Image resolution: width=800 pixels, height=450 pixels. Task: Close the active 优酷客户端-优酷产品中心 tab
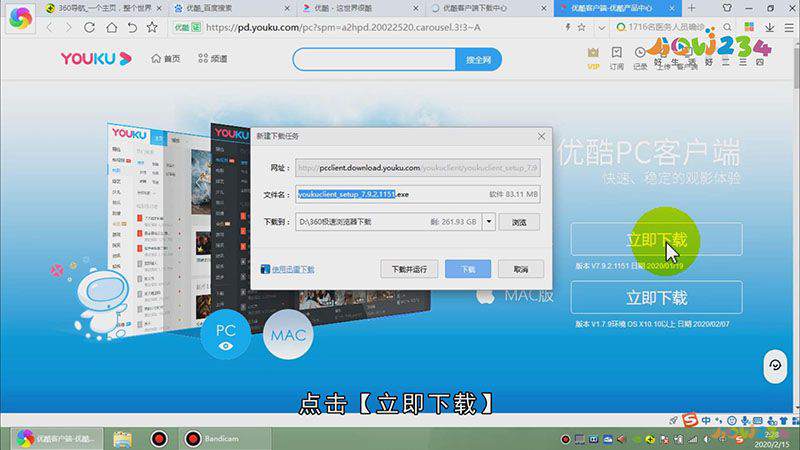click(x=672, y=8)
